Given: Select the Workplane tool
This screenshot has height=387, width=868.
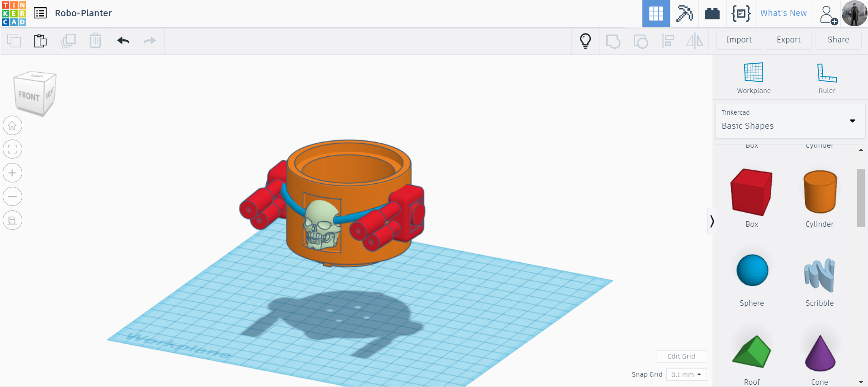Looking at the screenshot, I should click(x=754, y=78).
